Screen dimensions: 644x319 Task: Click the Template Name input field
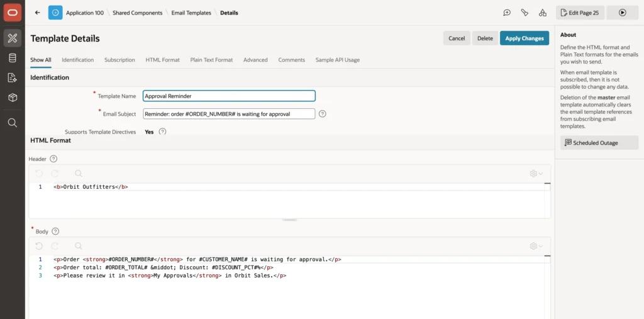coord(229,96)
